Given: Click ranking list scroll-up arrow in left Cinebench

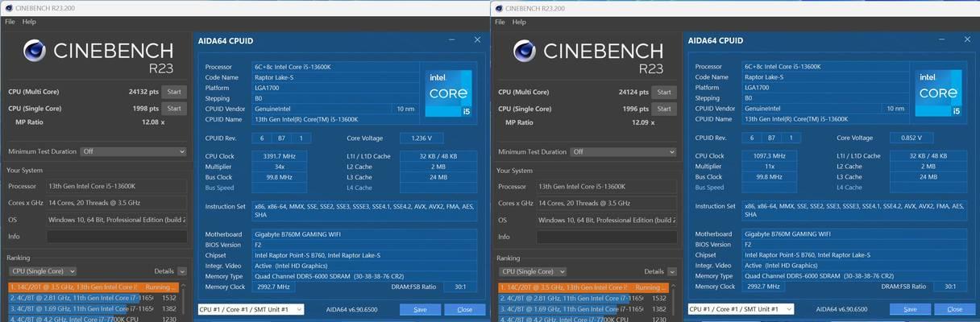Looking at the screenshot, I should 183,287.
